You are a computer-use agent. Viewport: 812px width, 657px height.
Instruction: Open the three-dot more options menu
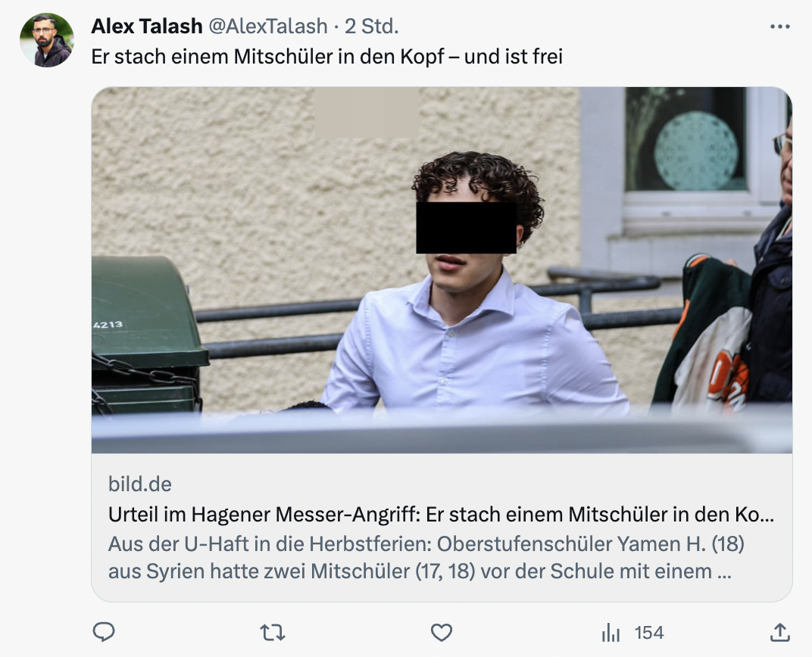pos(780,26)
